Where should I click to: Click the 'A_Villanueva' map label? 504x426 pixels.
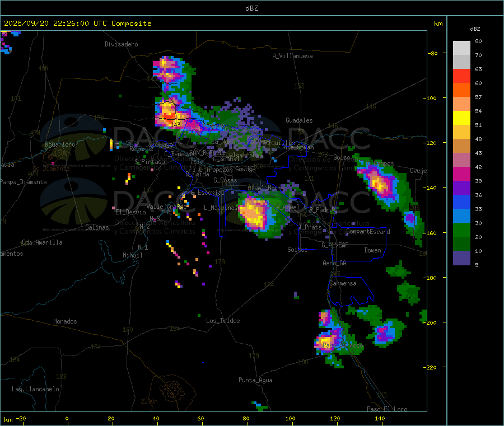pyautogui.click(x=292, y=56)
